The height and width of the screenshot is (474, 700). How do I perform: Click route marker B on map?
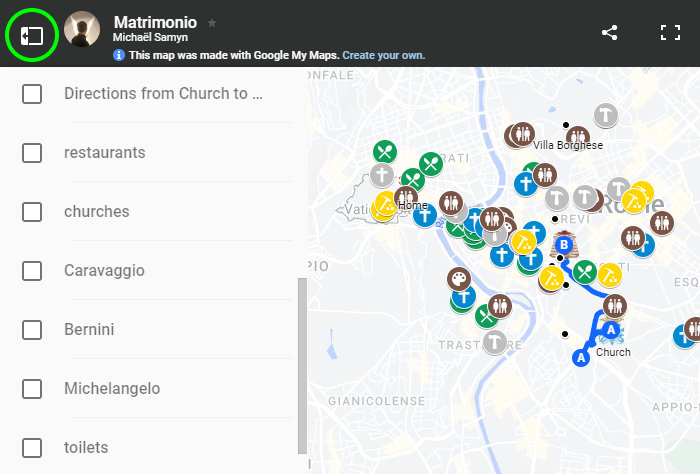[564, 244]
